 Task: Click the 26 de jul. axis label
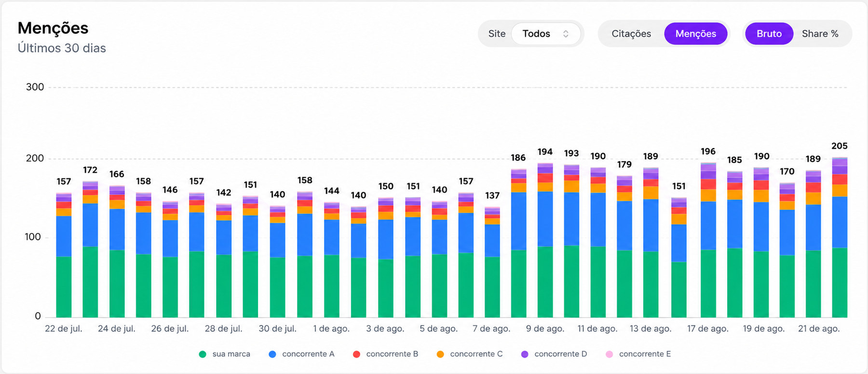[x=170, y=329]
